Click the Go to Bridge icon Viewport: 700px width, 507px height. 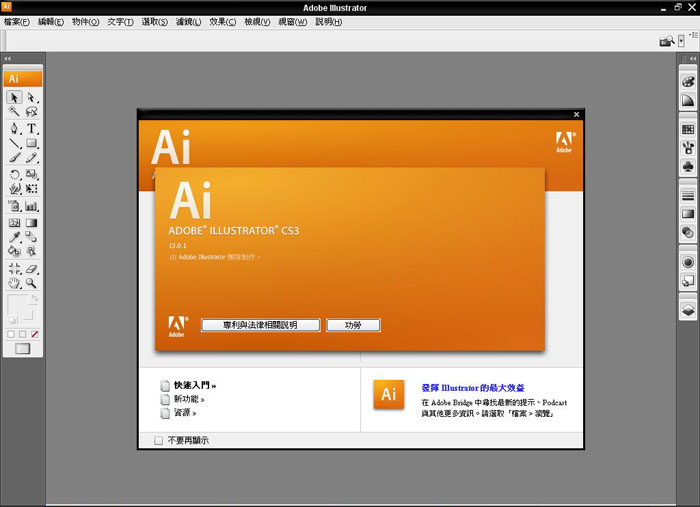667,42
